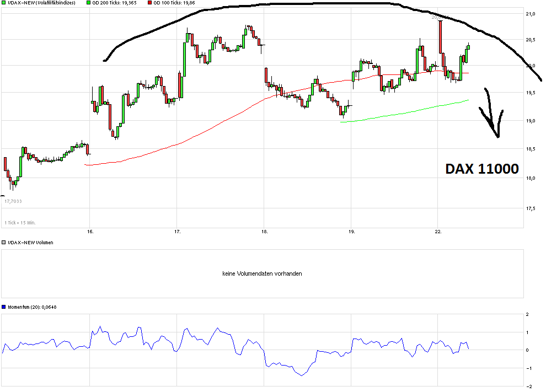The height and width of the screenshot is (392, 546).
Task: Click the price axis value '18,5'
Action: [x=531, y=149]
